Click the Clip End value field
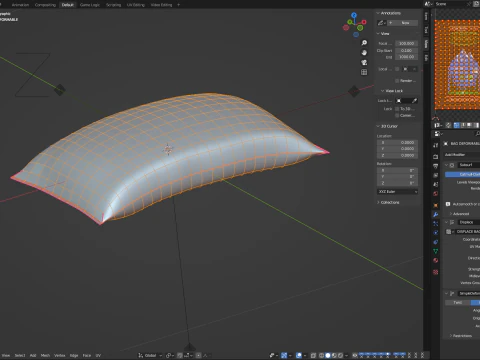The image size is (480, 360). tap(406, 57)
